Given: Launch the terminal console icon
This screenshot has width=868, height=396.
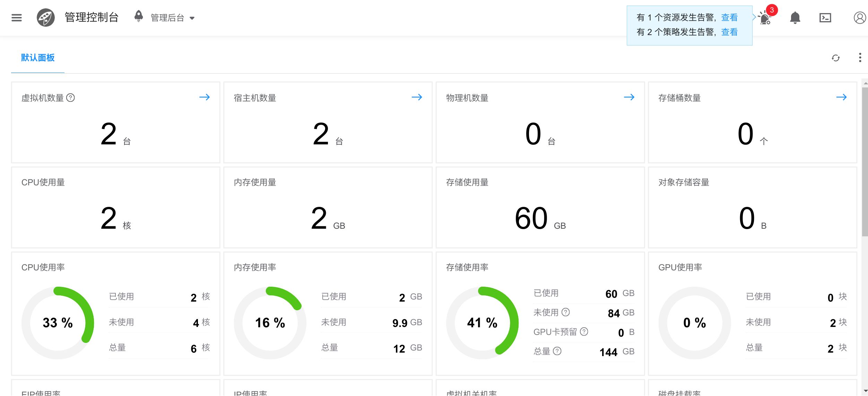Looking at the screenshot, I should (825, 18).
